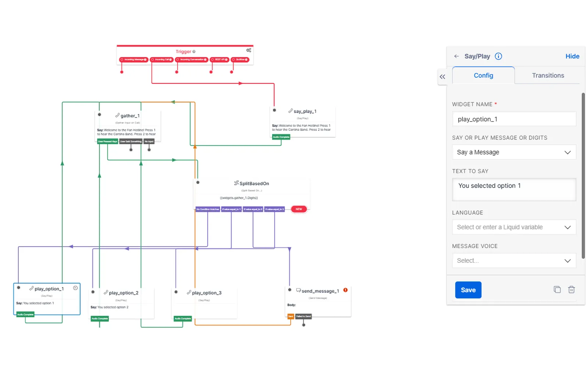Click Failed to Send endpoint dot
This screenshot has width=588, height=368.
[x=304, y=325]
